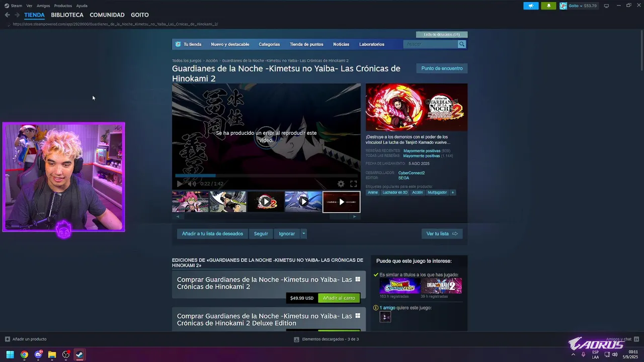Open recent reviews Mayormente positivas (809)
This screenshot has height=362, width=644.
point(427,151)
